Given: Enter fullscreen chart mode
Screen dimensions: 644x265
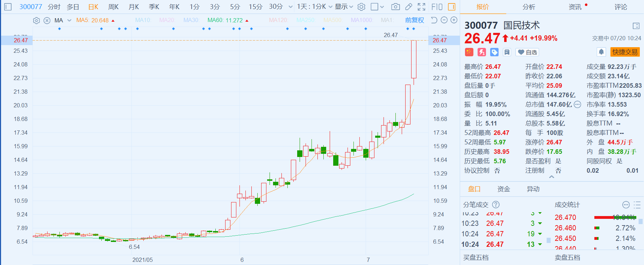Looking at the screenshot, I should (422, 7).
